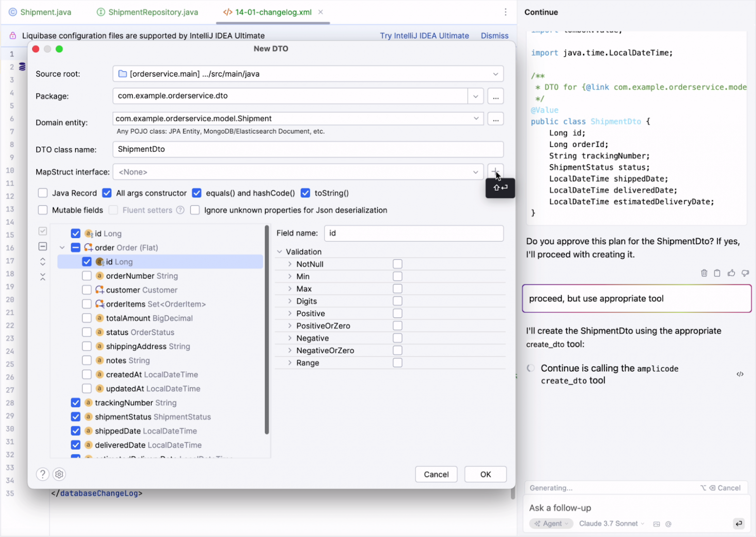The width and height of the screenshot is (756, 537).
Task: Click Try IntelliJ IDEA Ultimate
Action: (424, 35)
